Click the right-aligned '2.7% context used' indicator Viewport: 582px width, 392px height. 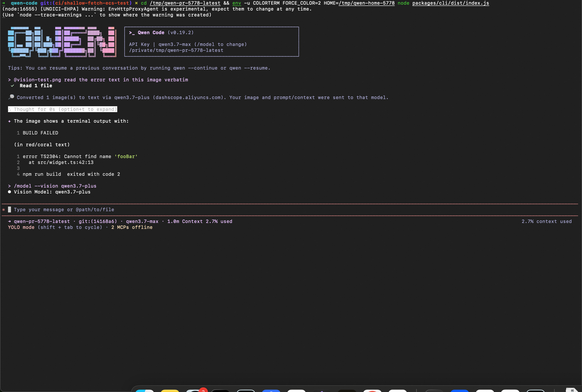click(x=547, y=221)
